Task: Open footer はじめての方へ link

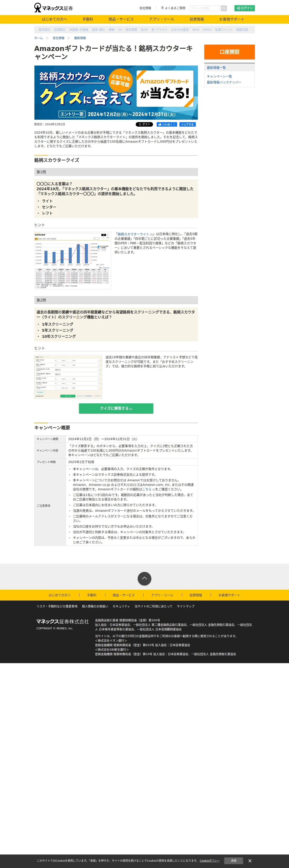Action: tap(60, 595)
